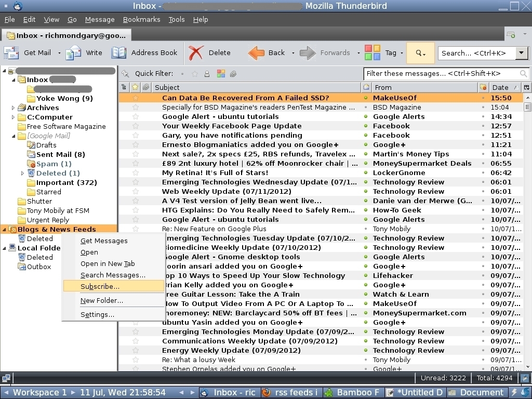Click the Drafts folder icon
532x399 pixels.
(31, 145)
